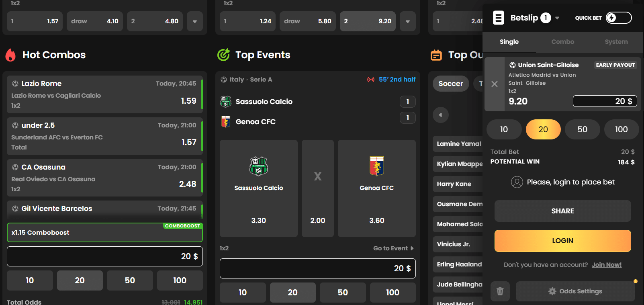Choose 10 stake under Top Events
This screenshot has width=644, height=305.
pos(243,293)
